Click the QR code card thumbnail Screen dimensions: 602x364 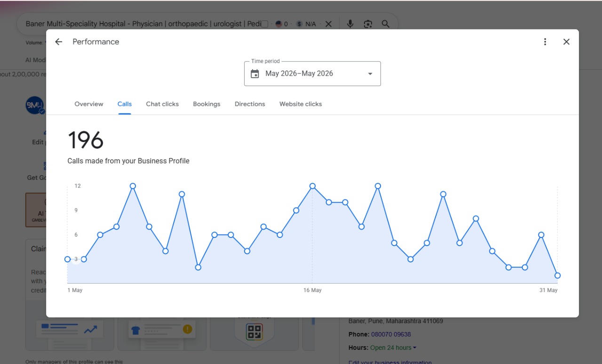(x=254, y=332)
